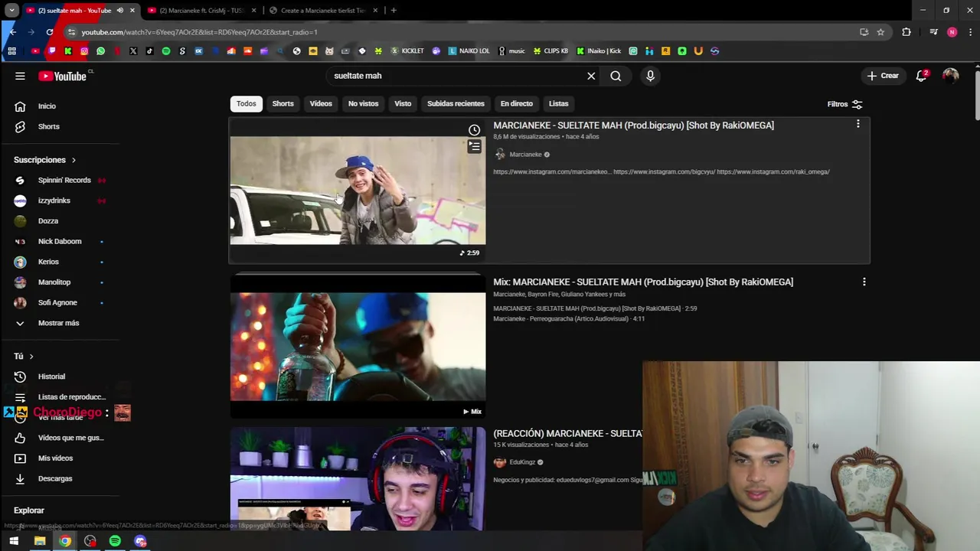Reload the page in Chrome

[50, 32]
